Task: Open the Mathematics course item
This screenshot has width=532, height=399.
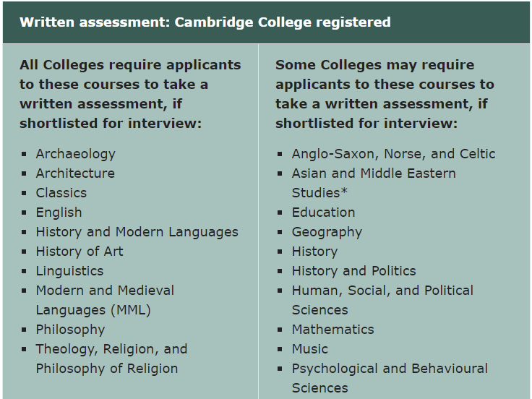Action: click(332, 330)
